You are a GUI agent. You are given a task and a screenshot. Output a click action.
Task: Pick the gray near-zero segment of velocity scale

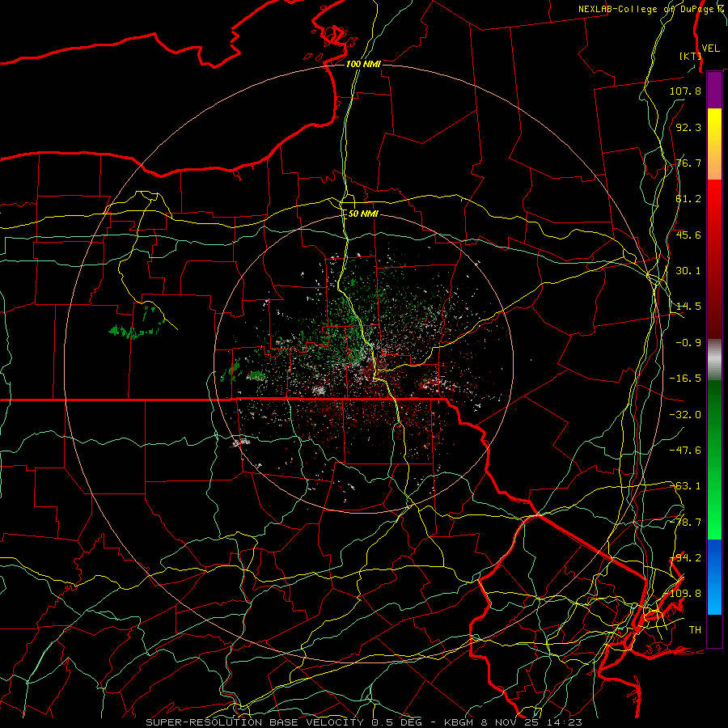714,360
